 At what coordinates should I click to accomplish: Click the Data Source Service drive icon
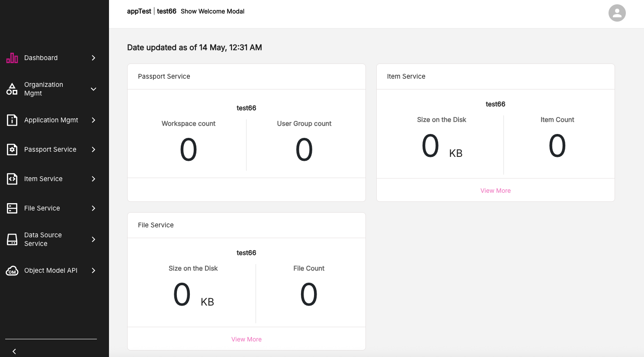click(x=12, y=239)
